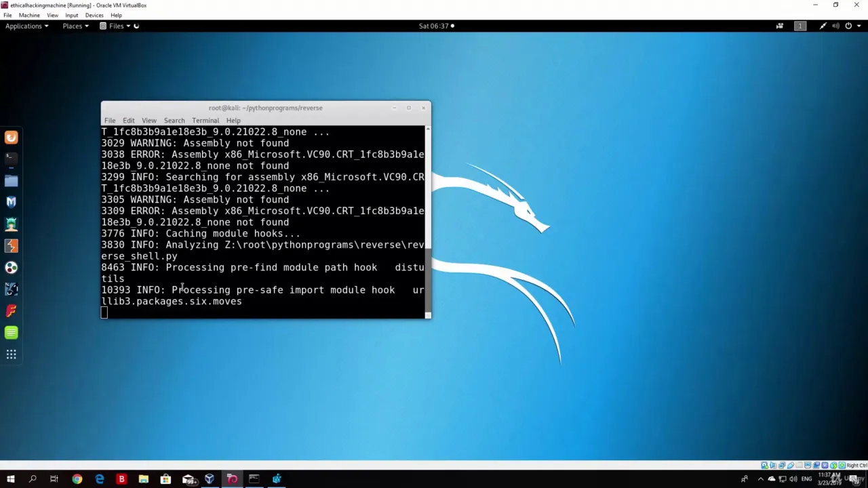Open the Windows action center notifications
The height and width of the screenshot is (488, 868).
click(x=856, y=479)
